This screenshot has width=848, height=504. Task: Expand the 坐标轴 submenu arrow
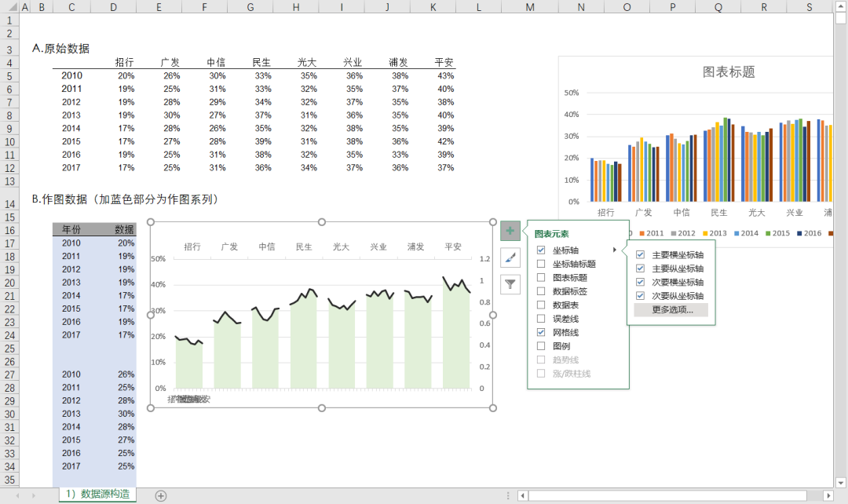tap(614, 250)
